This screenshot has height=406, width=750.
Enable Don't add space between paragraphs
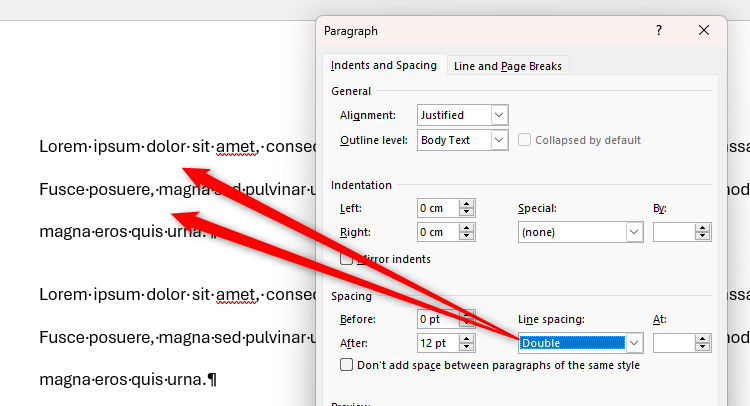tap(347, 365)
